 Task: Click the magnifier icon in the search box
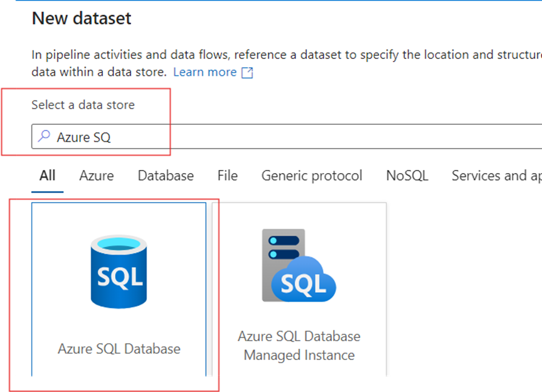(44, 136)
